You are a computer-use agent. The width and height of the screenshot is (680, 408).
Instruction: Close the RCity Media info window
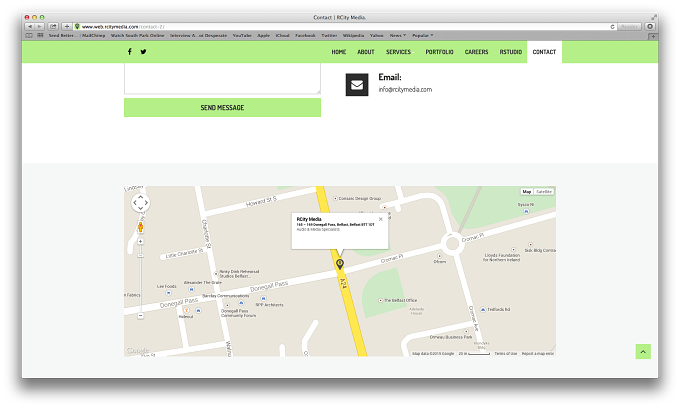(x=380, y=219)
